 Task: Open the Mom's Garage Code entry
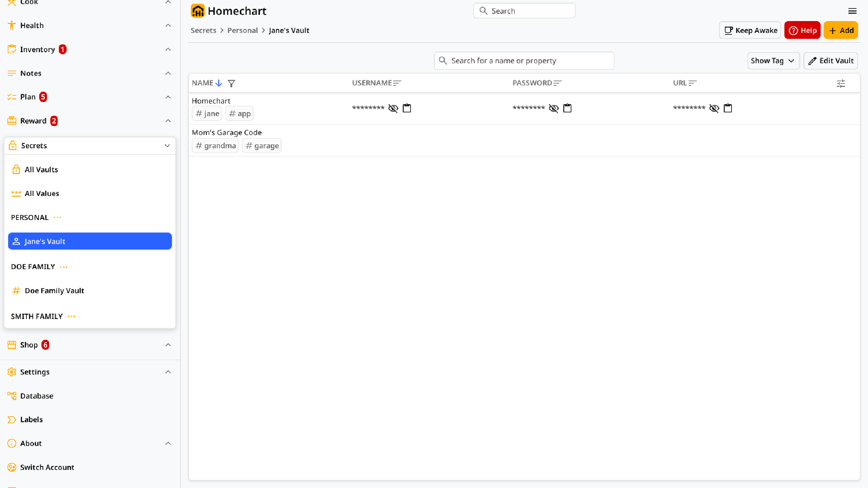click(227, 132)
